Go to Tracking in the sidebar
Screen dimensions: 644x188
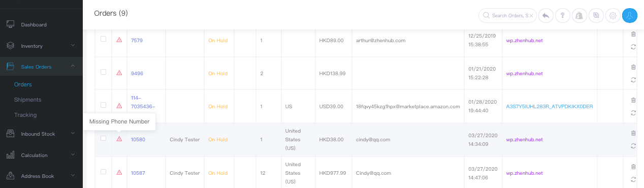(x=25, y=115)
